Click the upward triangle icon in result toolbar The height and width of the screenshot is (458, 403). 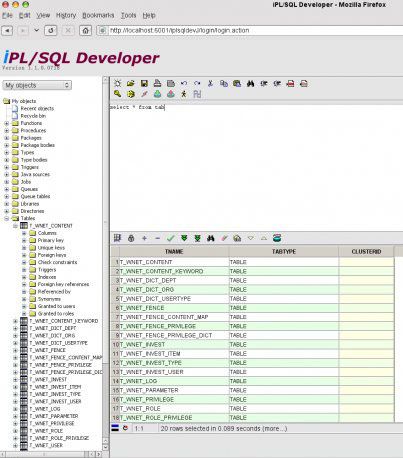264,238
